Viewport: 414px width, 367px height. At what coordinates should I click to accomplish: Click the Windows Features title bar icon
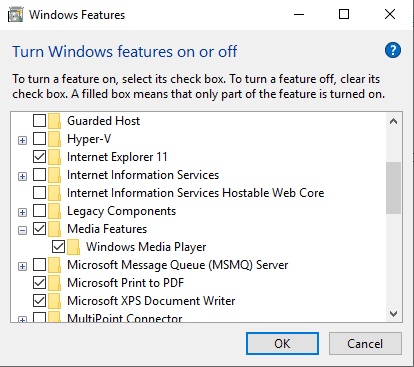[15, 15]
